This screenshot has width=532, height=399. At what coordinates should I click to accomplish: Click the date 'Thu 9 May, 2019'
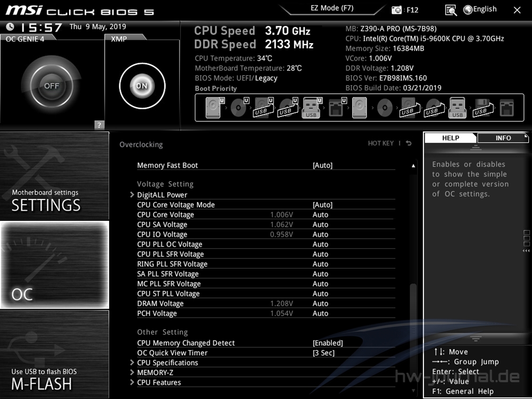tap(98, 27)
